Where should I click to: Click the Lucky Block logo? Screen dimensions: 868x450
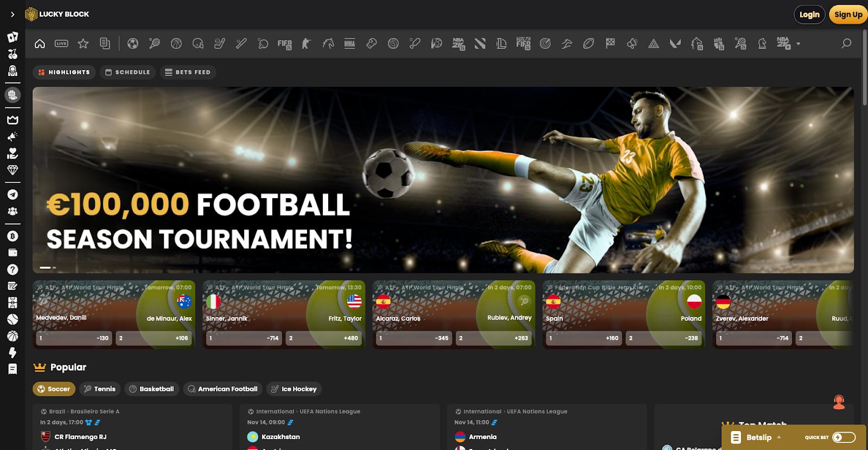57,14
